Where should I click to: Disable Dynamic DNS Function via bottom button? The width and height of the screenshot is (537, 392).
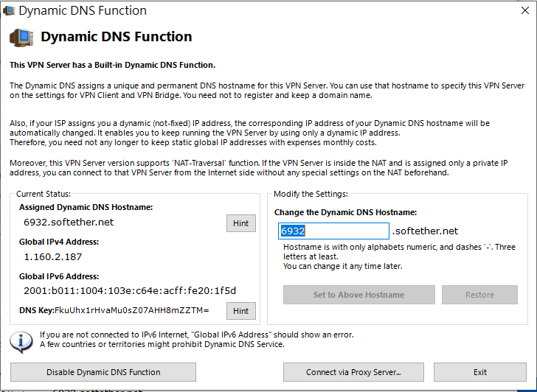pyautogui.click(x=103, y=372)
